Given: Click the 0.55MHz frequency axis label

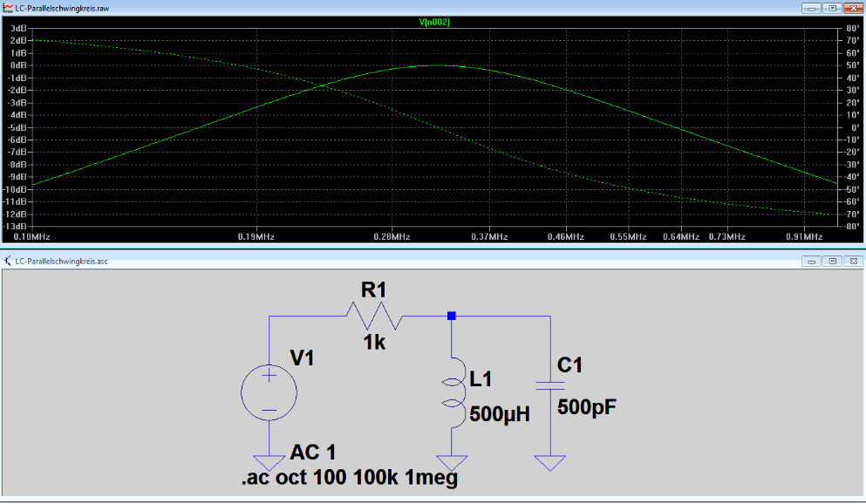Looking at the screenshot, I should coord(628,237).
